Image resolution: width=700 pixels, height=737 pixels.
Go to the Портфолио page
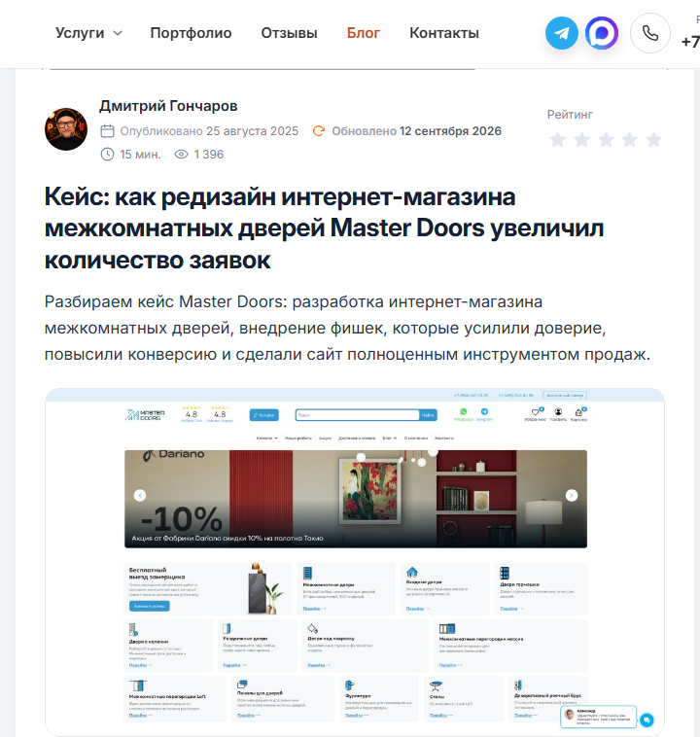pos(191,33)
